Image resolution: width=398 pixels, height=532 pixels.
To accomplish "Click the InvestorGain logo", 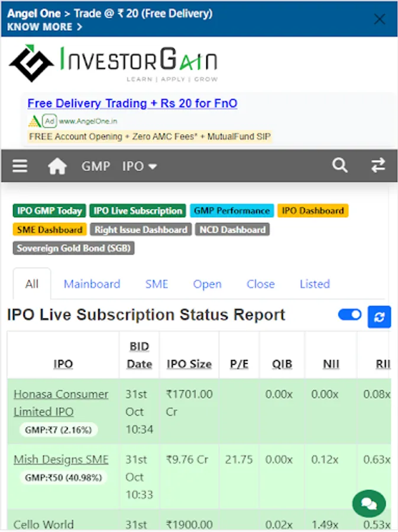I will click(113, 63).
